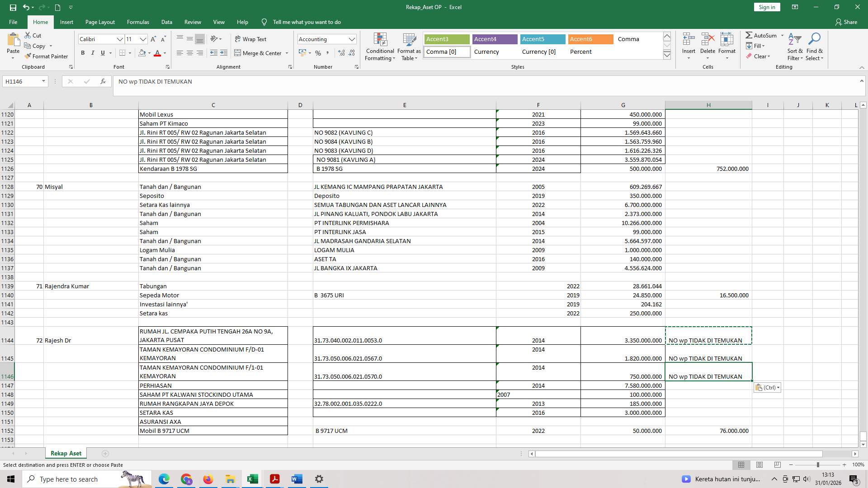Select the Format Painter tool
Viewport: 868px width, 488px height.
pos(47,56)
